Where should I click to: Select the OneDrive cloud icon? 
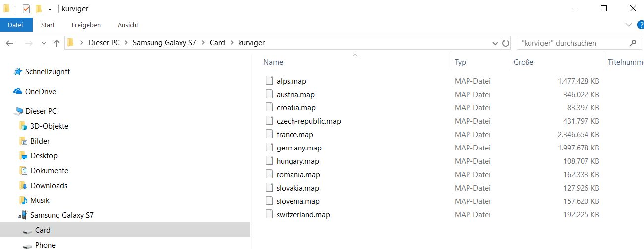coord(18,92)
